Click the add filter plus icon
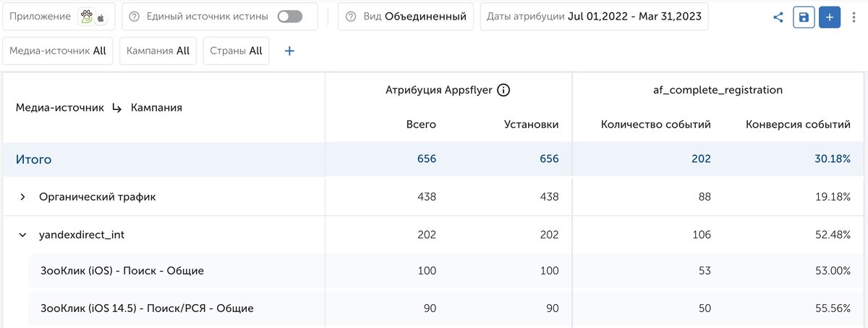The width and height of the screenshot is (868, 328). coord(289,51)
